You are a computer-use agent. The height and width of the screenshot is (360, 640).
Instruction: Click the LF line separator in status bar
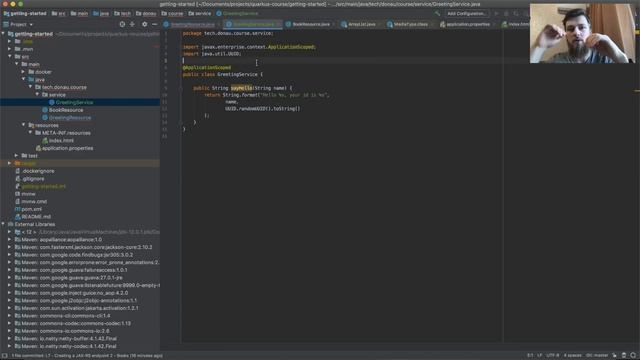pos(539,356)
